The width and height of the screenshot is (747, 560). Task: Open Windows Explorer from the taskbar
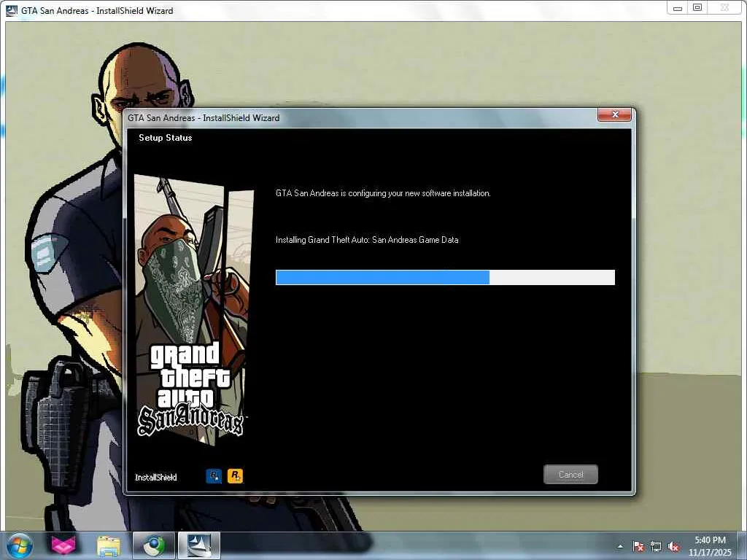109,545
